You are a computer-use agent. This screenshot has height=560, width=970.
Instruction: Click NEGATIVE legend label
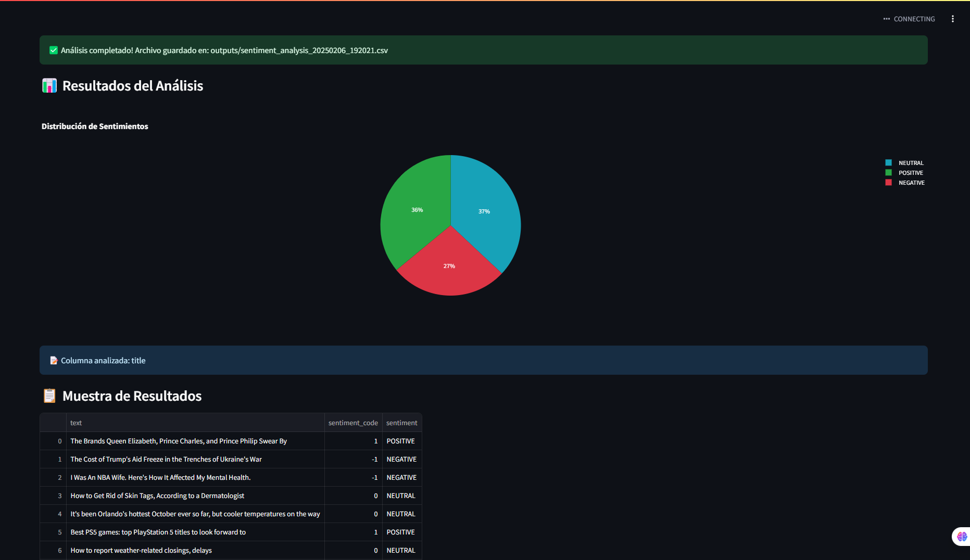pos(912,183)
